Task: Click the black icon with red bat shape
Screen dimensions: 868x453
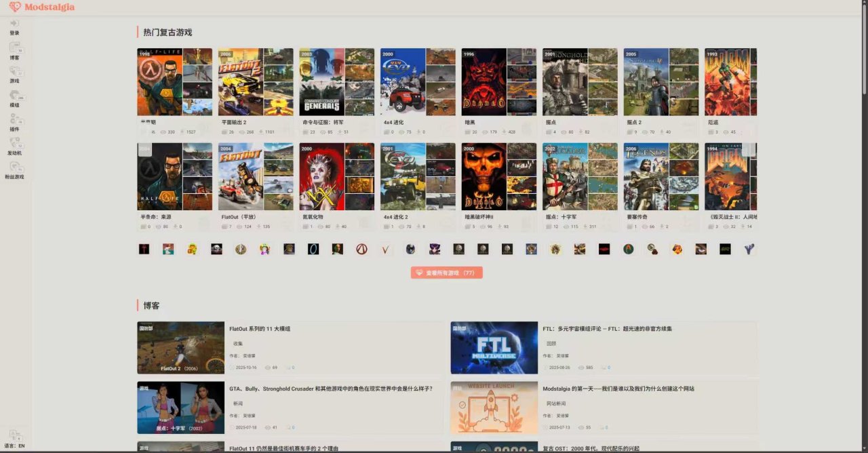Action: pyautogui.click(x=604, y=249)
